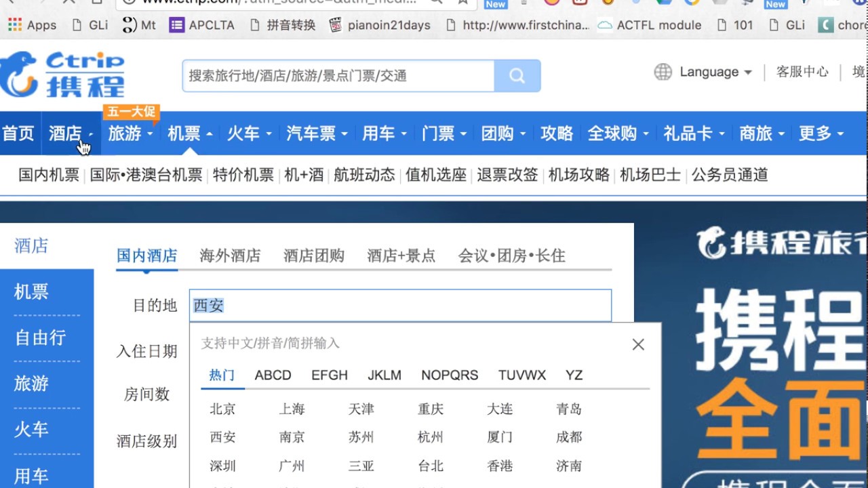Choose 三亚 from the city list

point(361,466)
